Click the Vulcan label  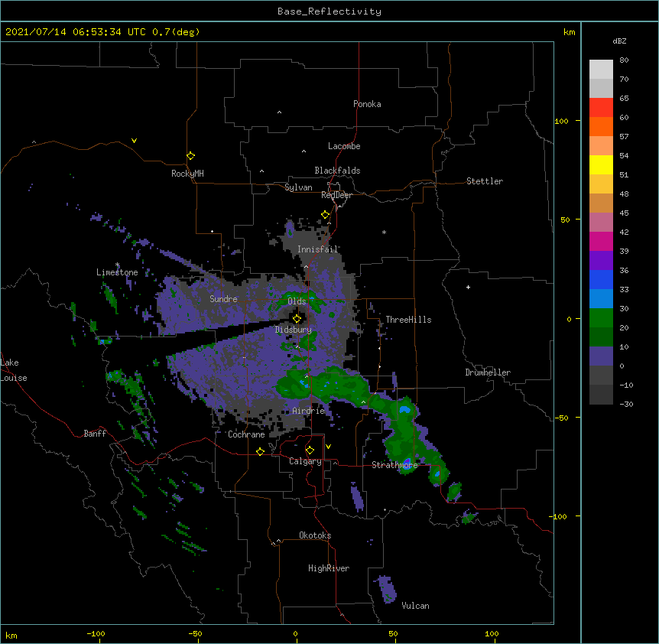[x=415, y=606]
